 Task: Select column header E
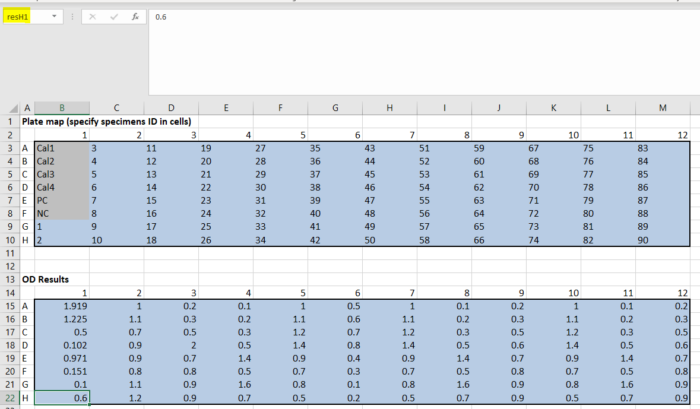(x=226, y=108)
